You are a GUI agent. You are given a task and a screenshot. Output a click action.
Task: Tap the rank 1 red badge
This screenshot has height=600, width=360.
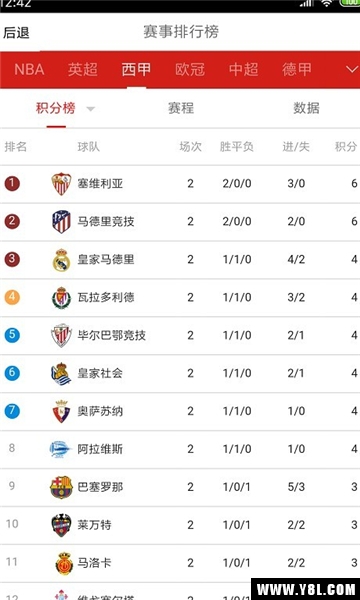click(x=12, y=184)
